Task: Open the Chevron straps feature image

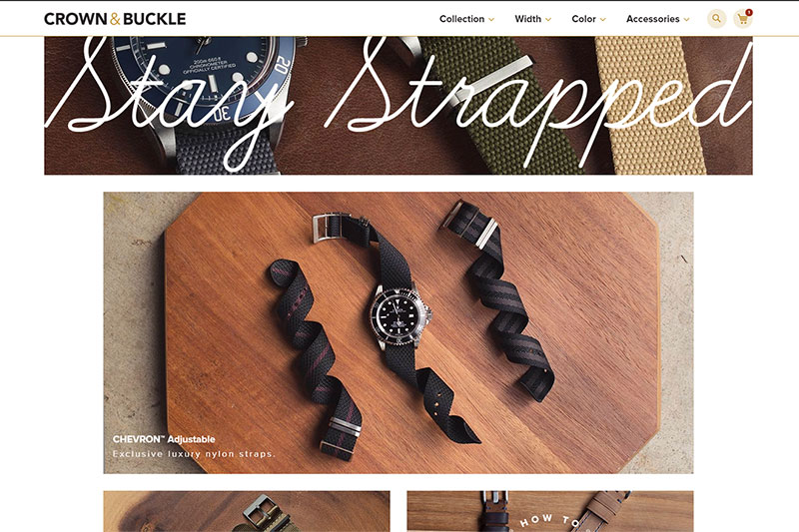Action: pos(398,332)
